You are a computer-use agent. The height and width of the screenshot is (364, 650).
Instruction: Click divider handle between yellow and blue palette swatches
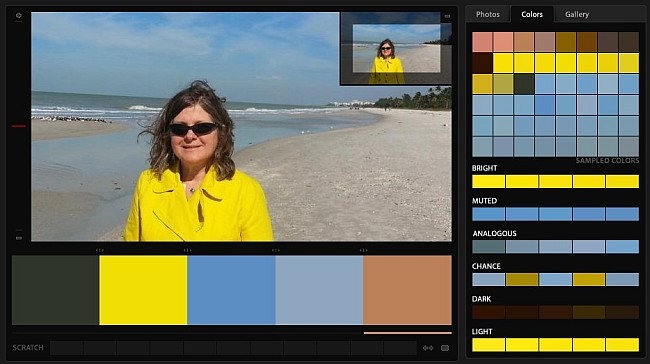tap(187, 250)
